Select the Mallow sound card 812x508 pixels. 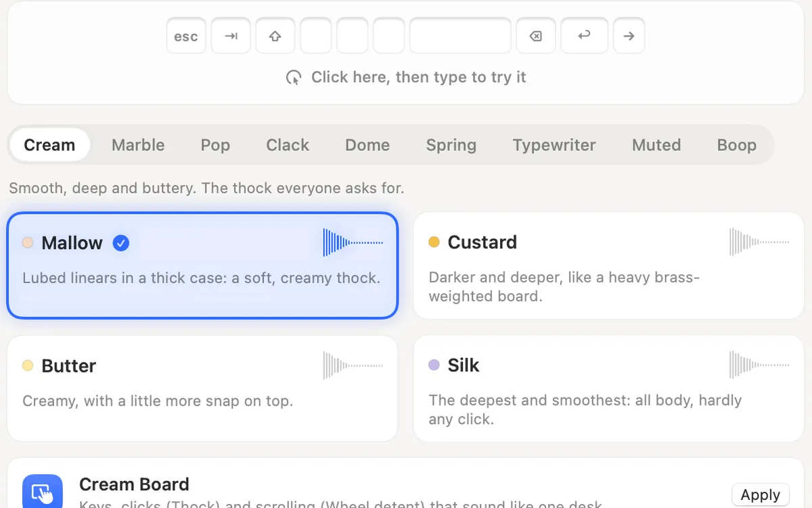click(202, 265)
